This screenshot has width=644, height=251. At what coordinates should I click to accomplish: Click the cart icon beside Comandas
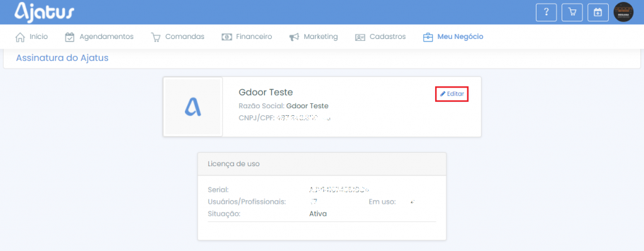point(156,37)
